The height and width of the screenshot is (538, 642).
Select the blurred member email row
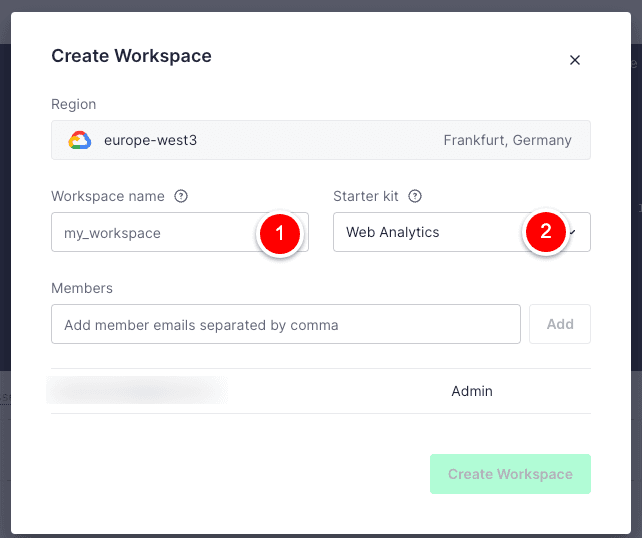point(137,391)
